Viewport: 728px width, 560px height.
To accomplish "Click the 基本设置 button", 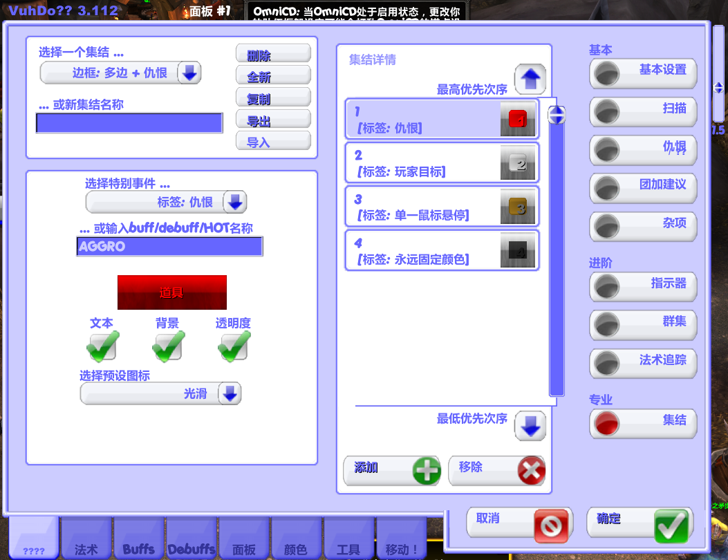I will click(643, 75).
